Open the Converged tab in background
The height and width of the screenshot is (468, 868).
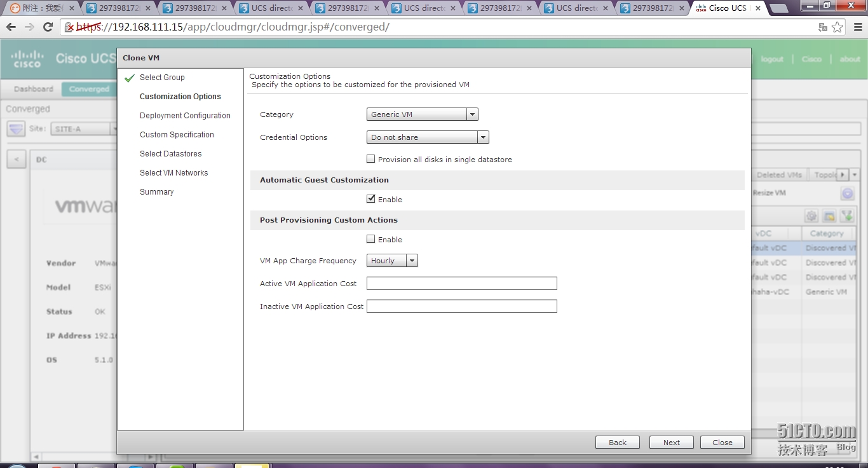89,89
